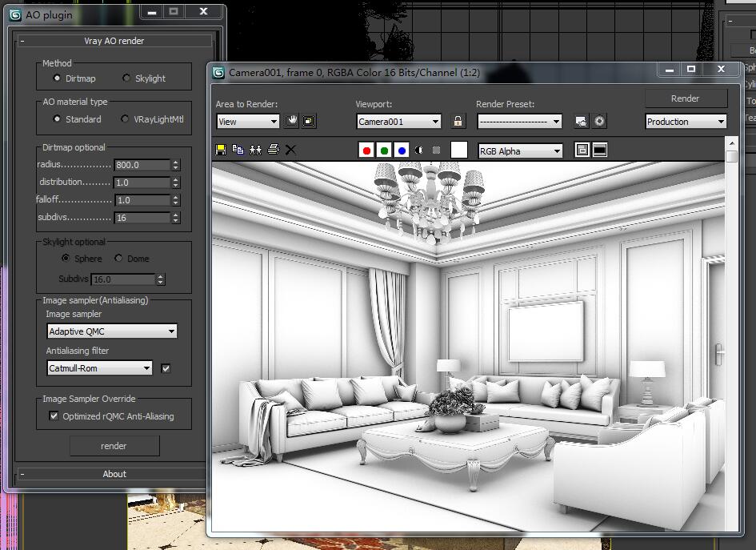Click the clone rendered frame window icon

click(x=255, y=150)
